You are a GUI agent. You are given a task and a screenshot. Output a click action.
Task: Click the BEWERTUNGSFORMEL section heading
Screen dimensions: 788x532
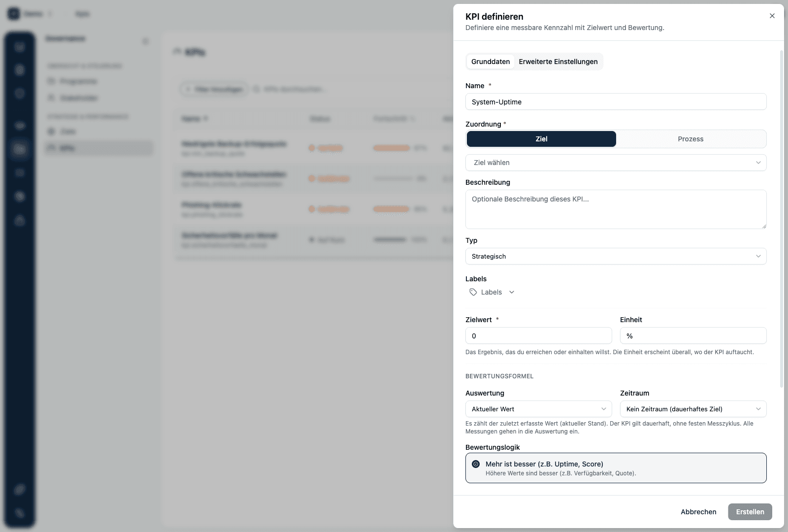coord(499,376)
